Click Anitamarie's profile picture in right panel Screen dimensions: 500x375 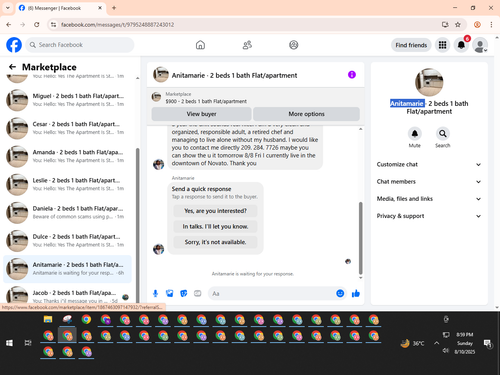[429, 82]
